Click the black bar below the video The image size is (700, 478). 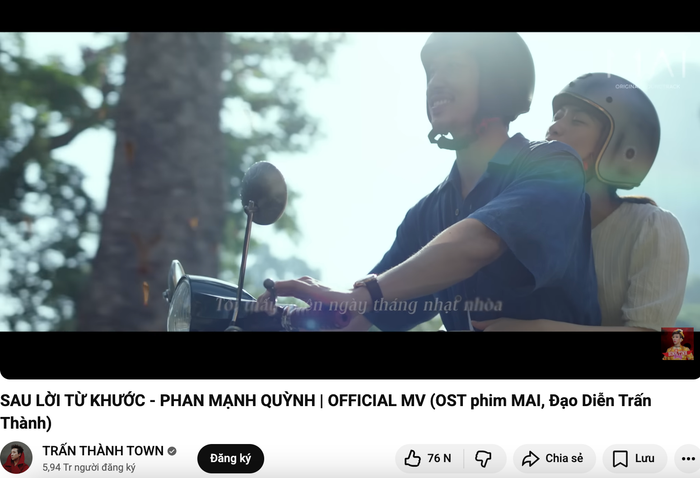330,355
